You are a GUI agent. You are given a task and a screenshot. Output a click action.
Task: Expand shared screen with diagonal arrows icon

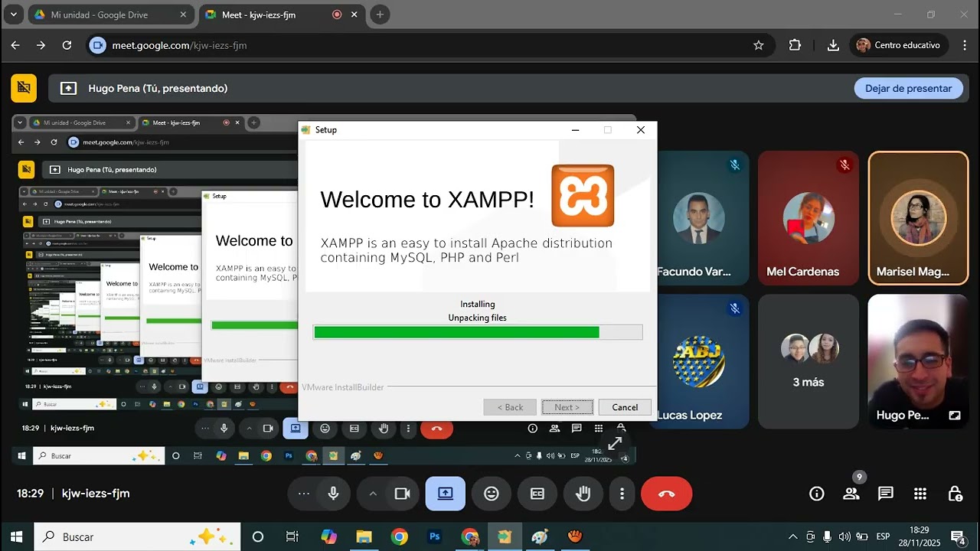click(x=615, y=443)
